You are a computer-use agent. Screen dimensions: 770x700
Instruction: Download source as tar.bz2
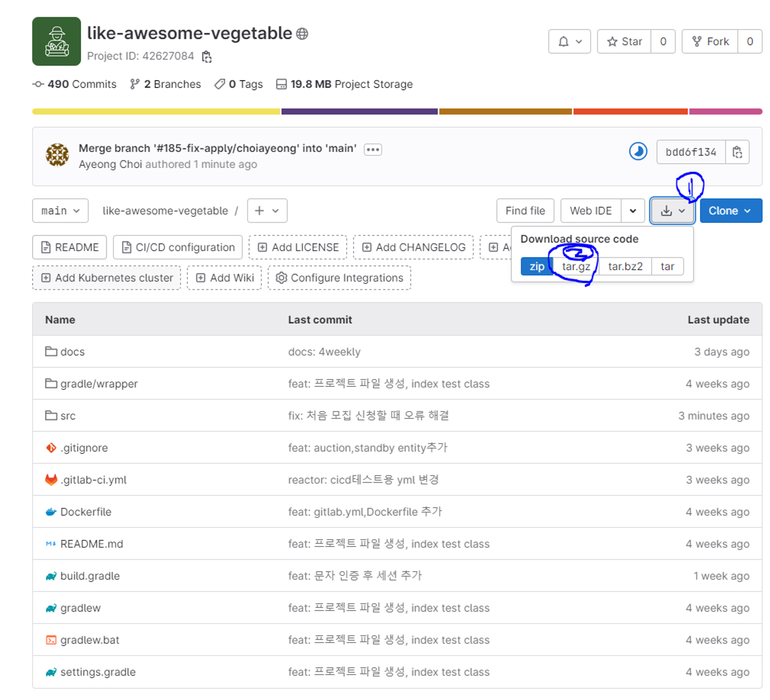(x=625, y=266)
